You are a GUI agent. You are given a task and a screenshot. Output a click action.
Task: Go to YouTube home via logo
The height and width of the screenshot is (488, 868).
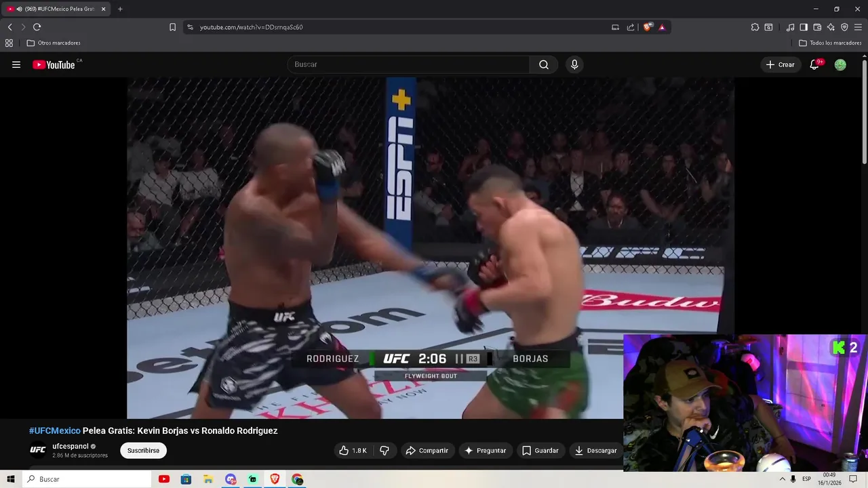point(54,64)
